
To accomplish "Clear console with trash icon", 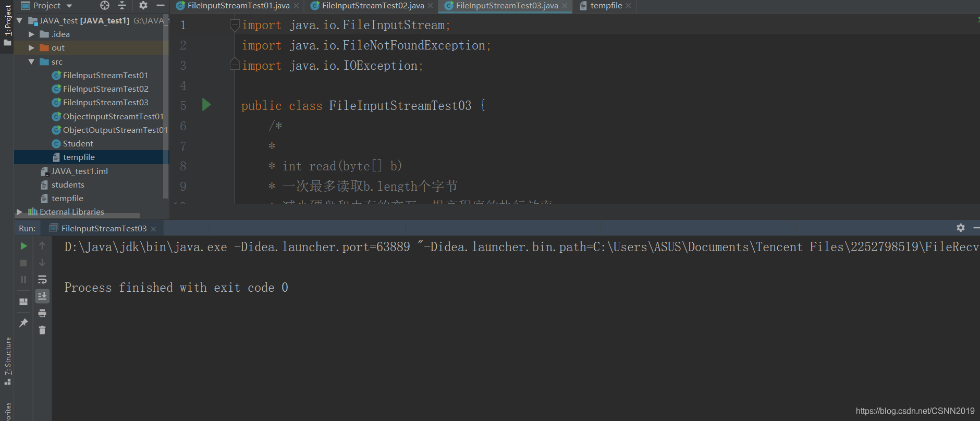I will pyautogui.click(x=42, y=330).
